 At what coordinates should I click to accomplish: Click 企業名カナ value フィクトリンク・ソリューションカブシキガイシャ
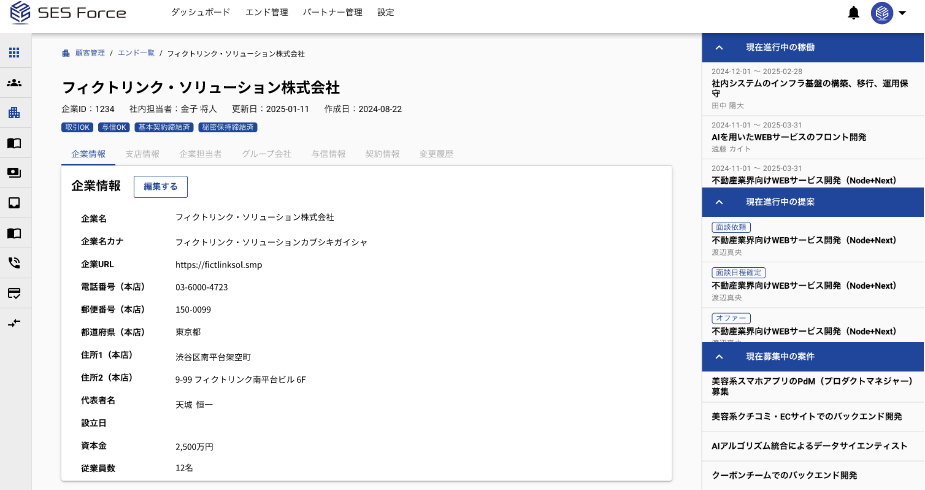coord(271,242)
